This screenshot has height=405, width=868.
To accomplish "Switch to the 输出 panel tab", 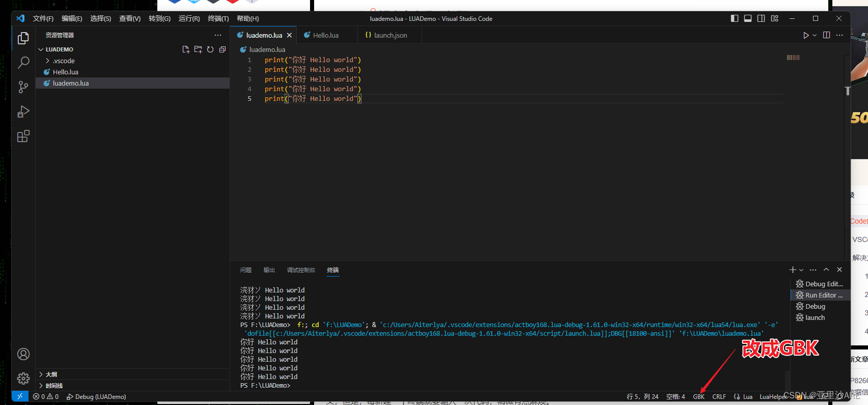I will coord(269,270).
